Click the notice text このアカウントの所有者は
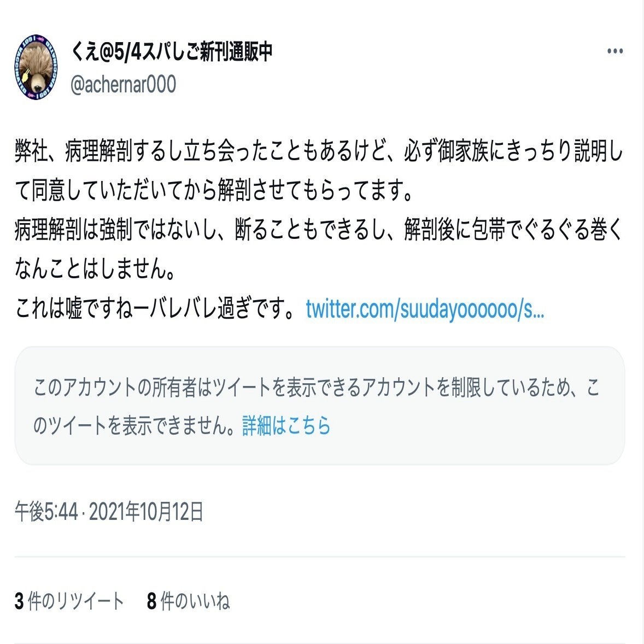The height and width of the screenshot is (644, 644). pos(316,406)
